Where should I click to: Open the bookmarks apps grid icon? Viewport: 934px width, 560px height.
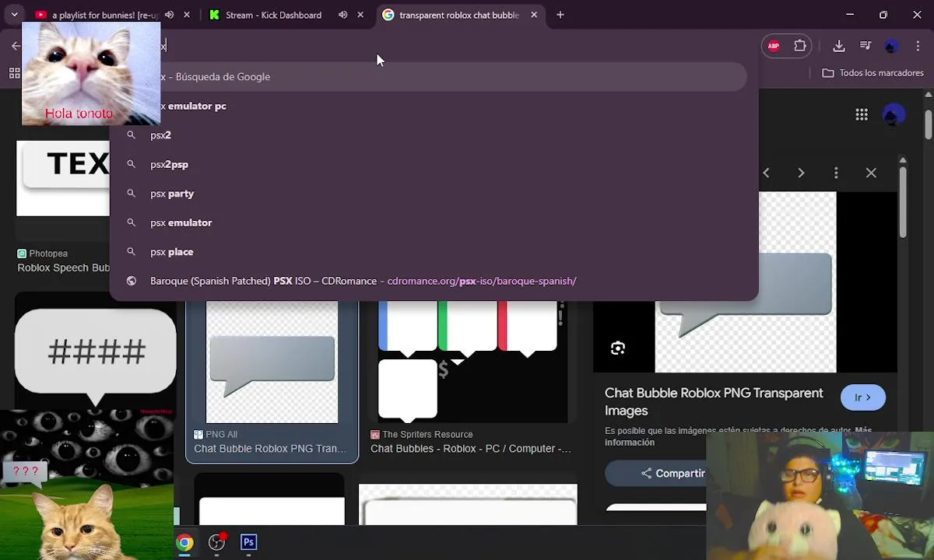(x=14, y=73)
